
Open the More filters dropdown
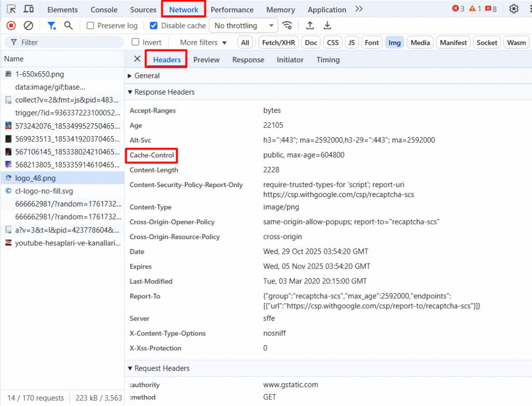coord(203,43)
